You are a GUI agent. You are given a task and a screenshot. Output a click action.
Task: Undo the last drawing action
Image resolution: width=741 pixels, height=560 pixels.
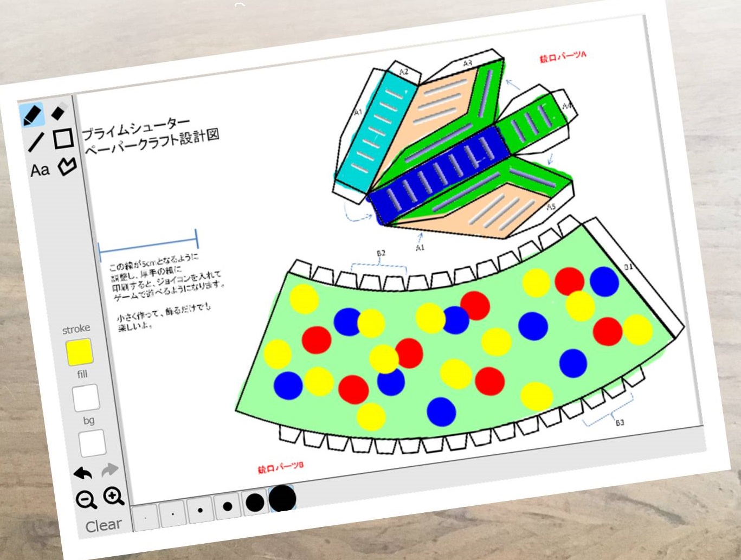point(82,473)
